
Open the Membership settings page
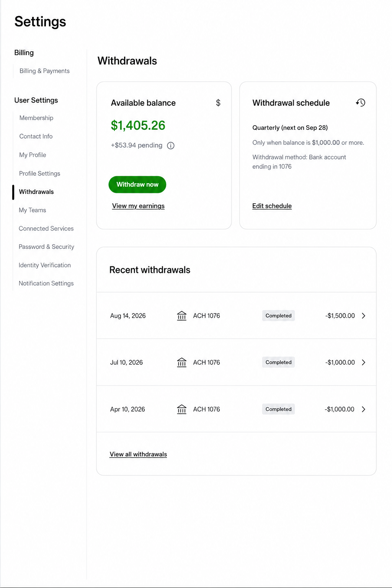36,118
